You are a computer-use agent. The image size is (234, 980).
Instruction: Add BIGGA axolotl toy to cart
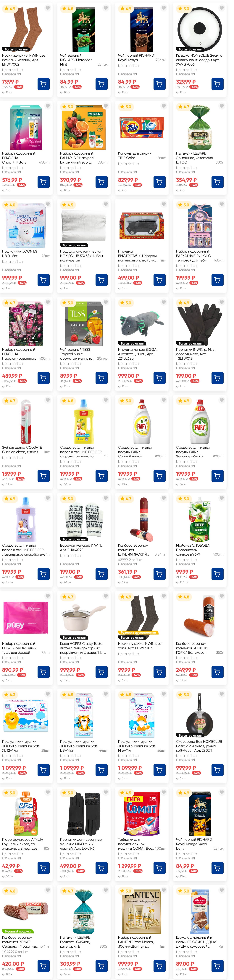[159, 378]
